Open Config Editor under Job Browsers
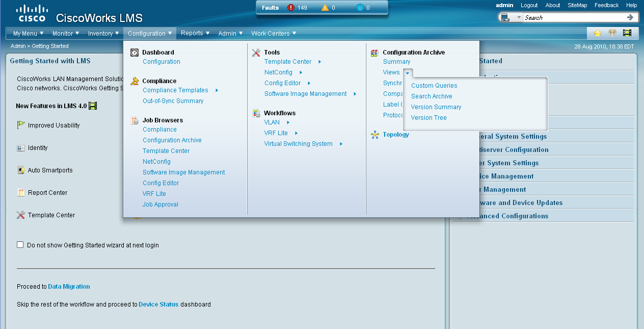This screenshot has width=644, height=329. [x=161, y=183]
